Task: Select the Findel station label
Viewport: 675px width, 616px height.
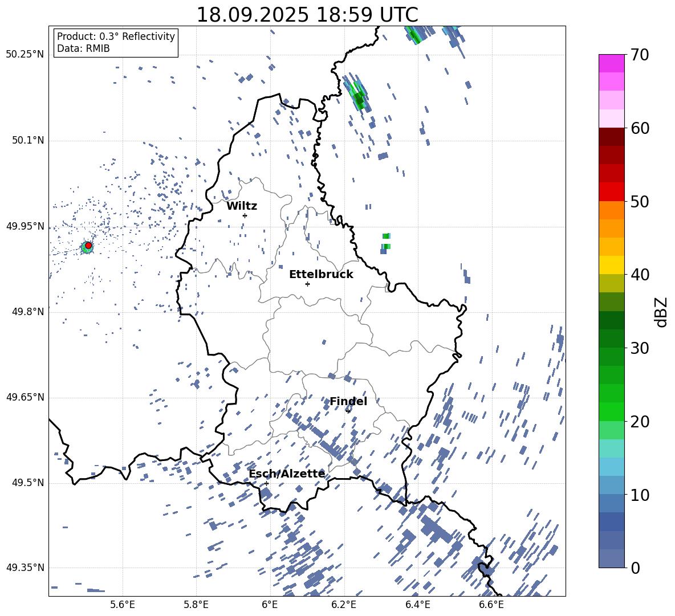Action: pyautogui.click(x=348, y=402)
